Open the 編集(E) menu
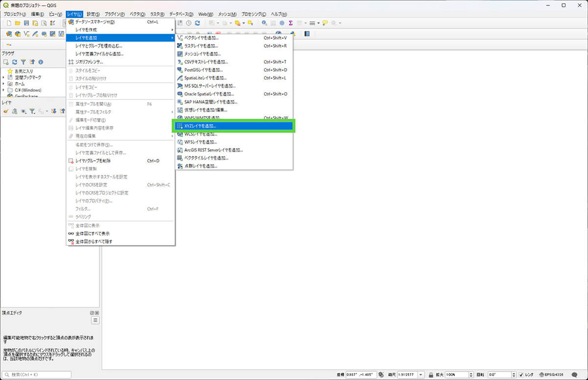Viewport: 588px width, 380px height. tap(38, 14)
